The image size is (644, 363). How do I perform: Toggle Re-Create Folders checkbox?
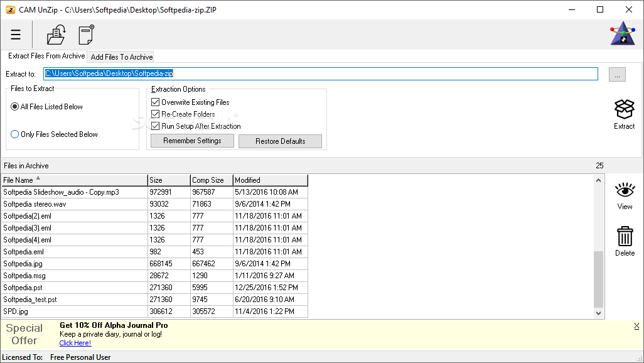(155, 114)
